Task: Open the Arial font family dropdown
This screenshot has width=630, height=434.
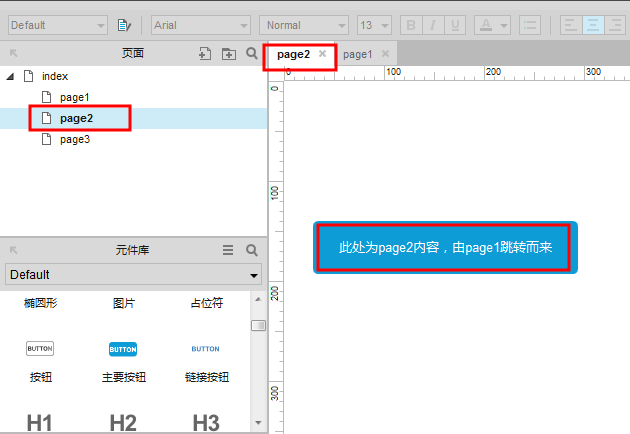Action: pos(201,25)
